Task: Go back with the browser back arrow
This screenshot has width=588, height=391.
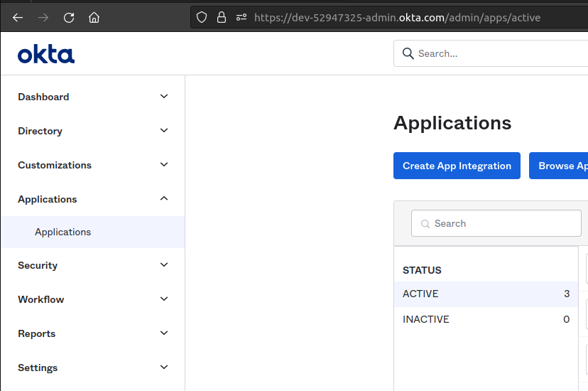Action: click(18, 17)
